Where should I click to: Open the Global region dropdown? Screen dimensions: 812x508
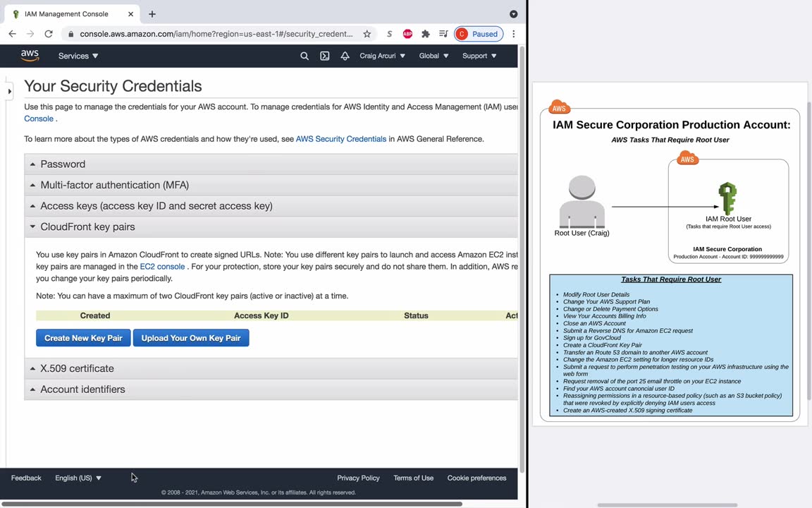click(x=434, y=56)
